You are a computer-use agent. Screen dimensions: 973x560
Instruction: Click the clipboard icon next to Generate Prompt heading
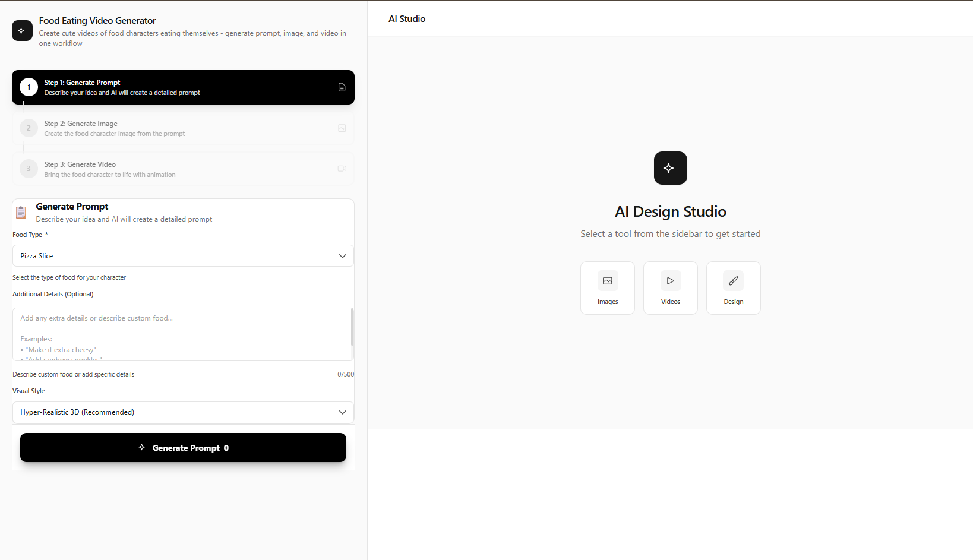(x=21, y=212)
